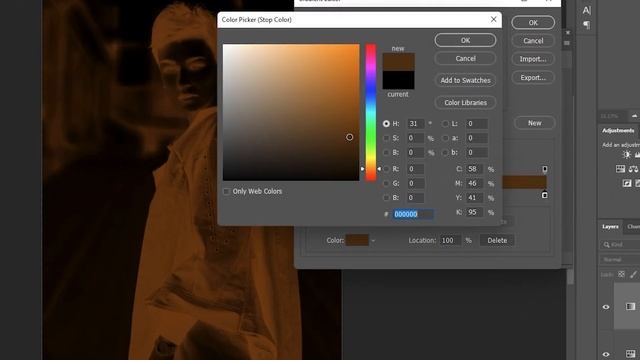Click the lower color stop under gradient bar
640x360 pixels.
(x=544, y=195)
